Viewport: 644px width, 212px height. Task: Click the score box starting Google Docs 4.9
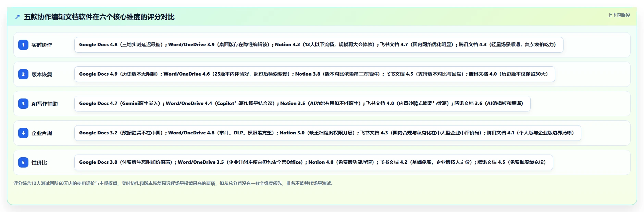tap(314, 74)
